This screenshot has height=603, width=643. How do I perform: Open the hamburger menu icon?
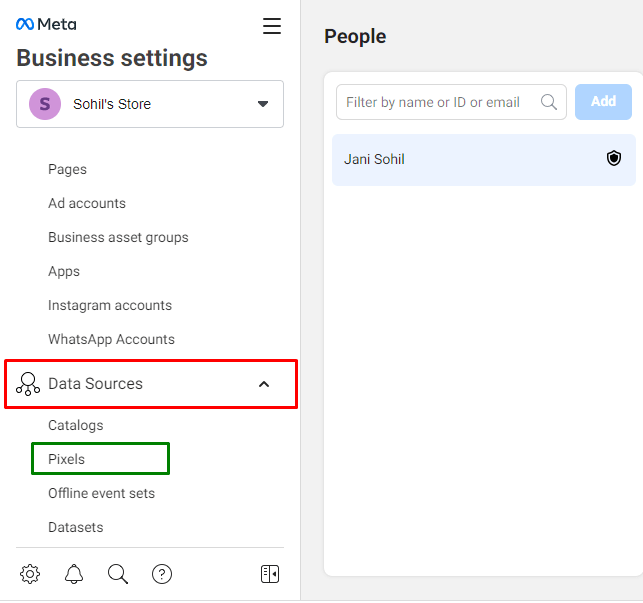click(x=272, y=26)
